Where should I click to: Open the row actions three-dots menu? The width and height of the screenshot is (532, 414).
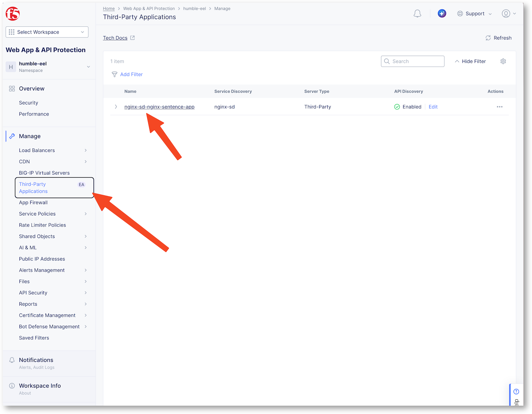pos(500,107)
